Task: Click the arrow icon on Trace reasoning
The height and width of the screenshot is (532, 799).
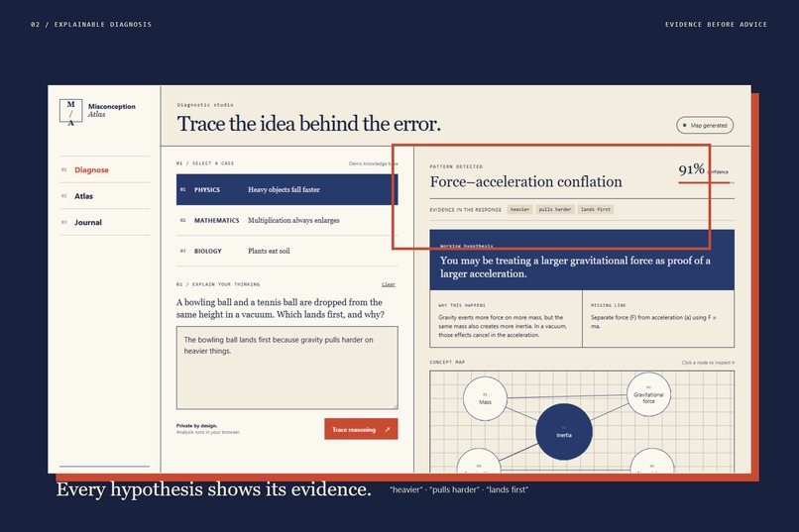Action: coord(388,430)
